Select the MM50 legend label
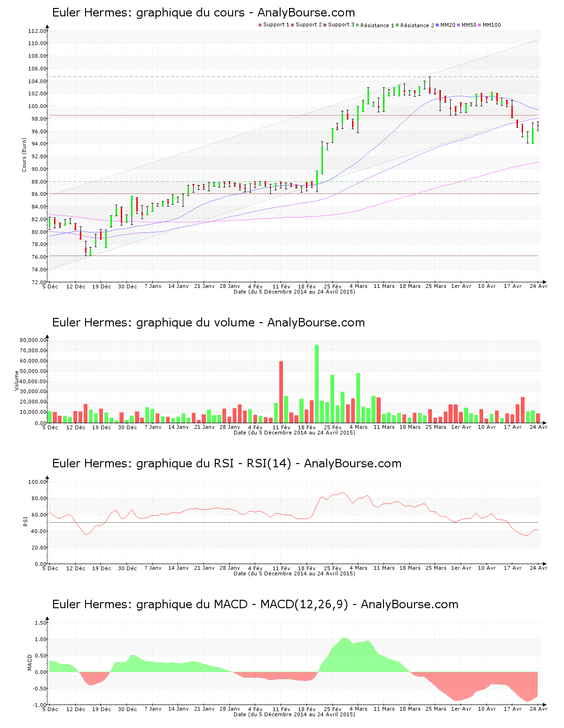Screen dimensions: 564x728 [x=469, y=25]
